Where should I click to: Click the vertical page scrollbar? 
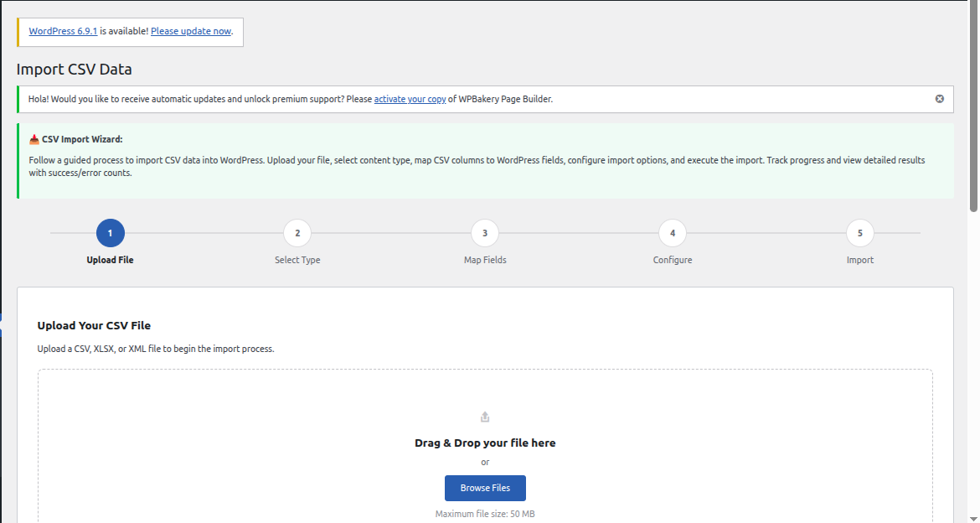(x=974, y=106)
